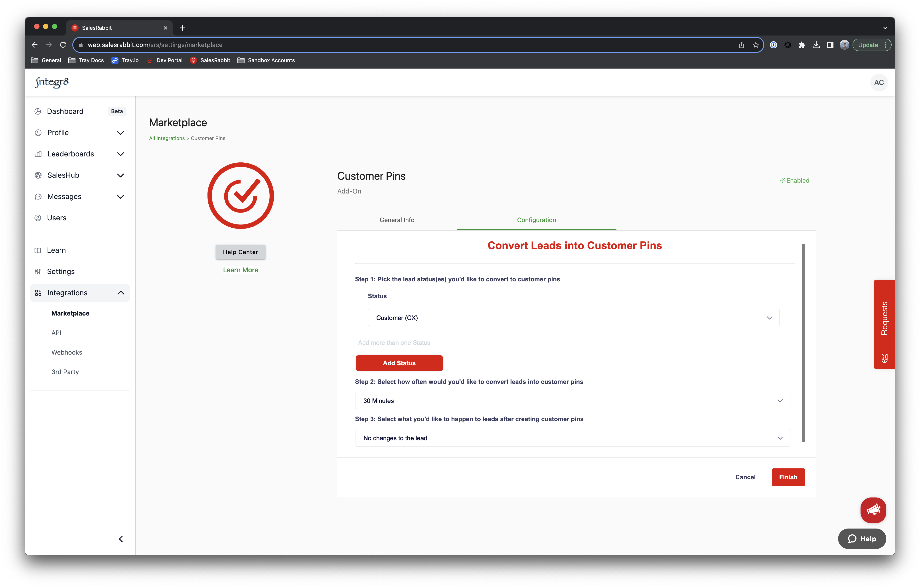Bookmark this page with the star icon
The height and width of the screenshot is (588, 920).
pyautogui.click(x=755, y=45)
